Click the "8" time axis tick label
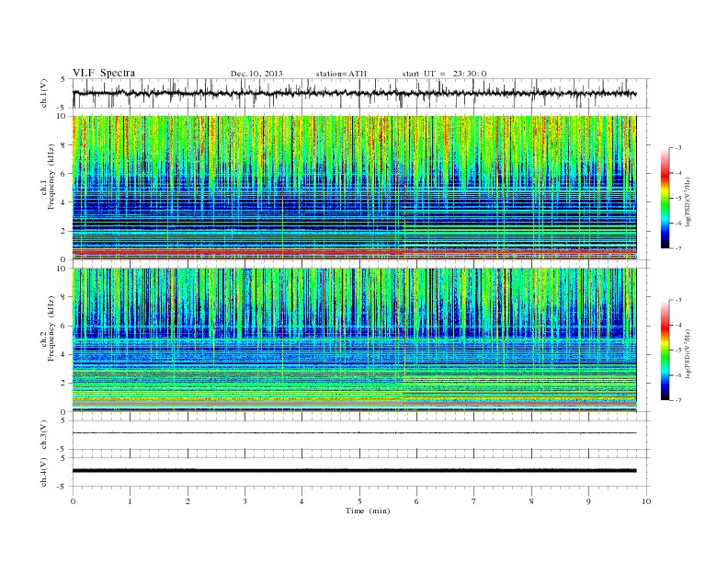 click(x=531, y=501)
